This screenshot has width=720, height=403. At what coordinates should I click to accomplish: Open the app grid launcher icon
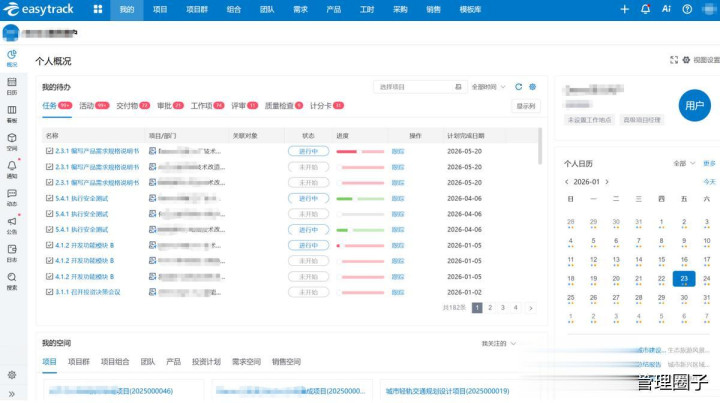coord(98,9)
